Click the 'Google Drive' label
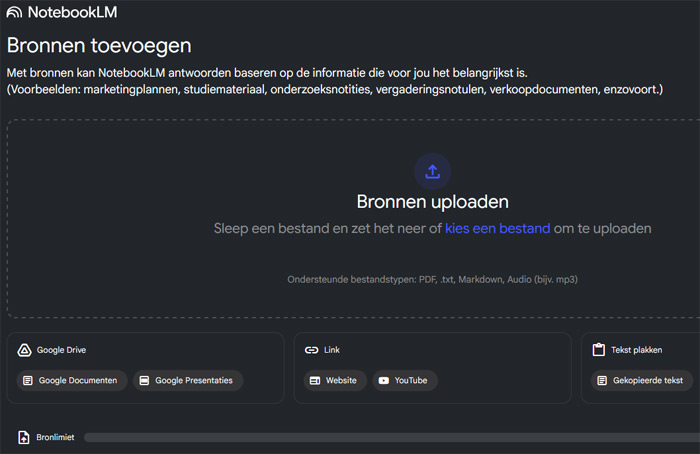The width and height of the screenshot is (700, 454). (x=61, y=350)
